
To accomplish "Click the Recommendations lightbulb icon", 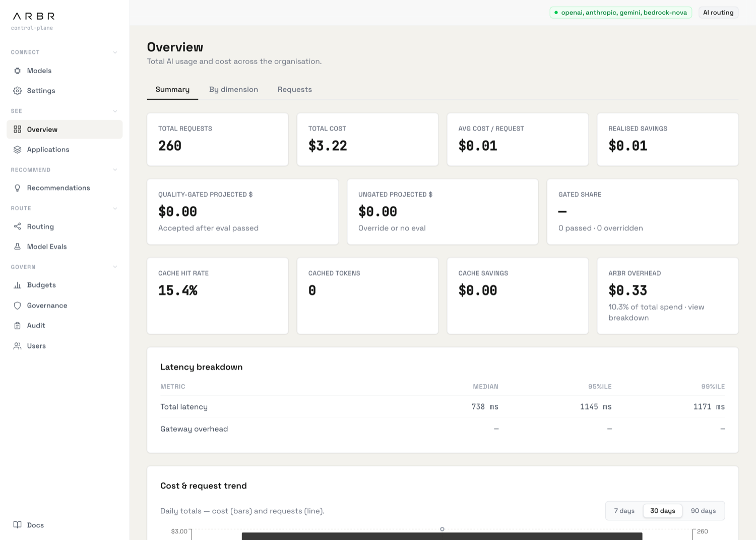I will coord(17,188).
